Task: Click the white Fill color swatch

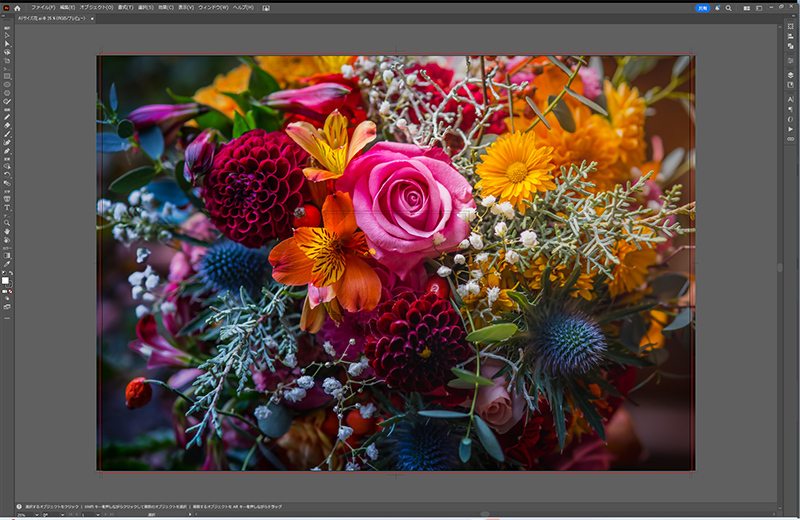Action: pyautogui.click(x=5, y=280)
